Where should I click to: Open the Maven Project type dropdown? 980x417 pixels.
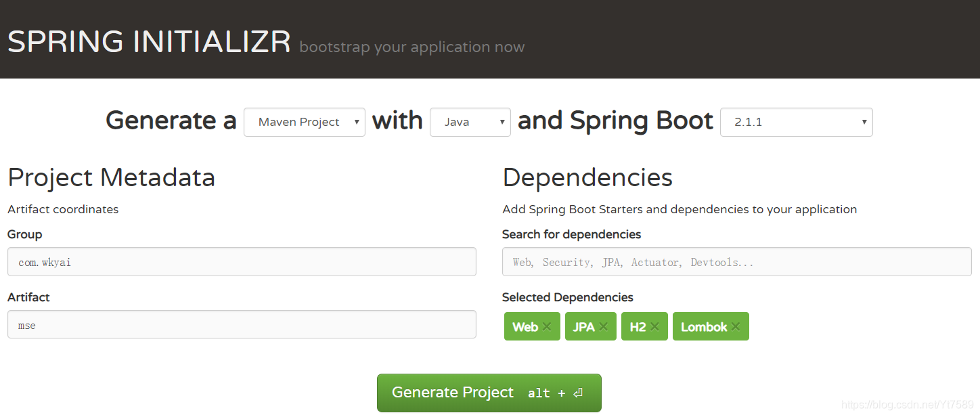click(305, 122)
